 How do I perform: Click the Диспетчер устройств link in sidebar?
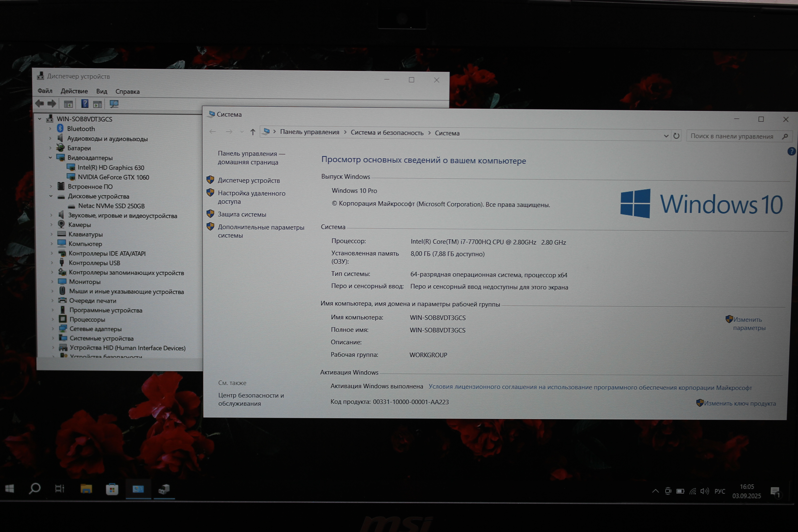249,181
